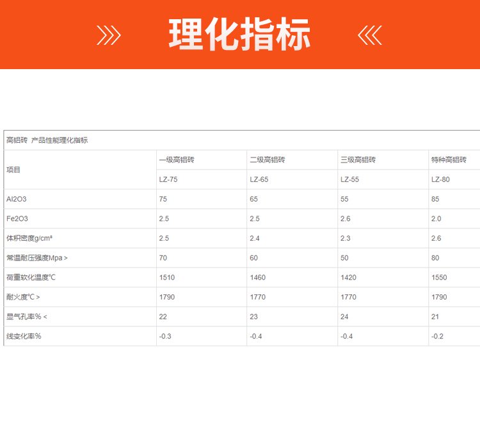This screenshot has height=448, width=480.
Task: Click the LZ-65 model code
Action: point(259,180)
